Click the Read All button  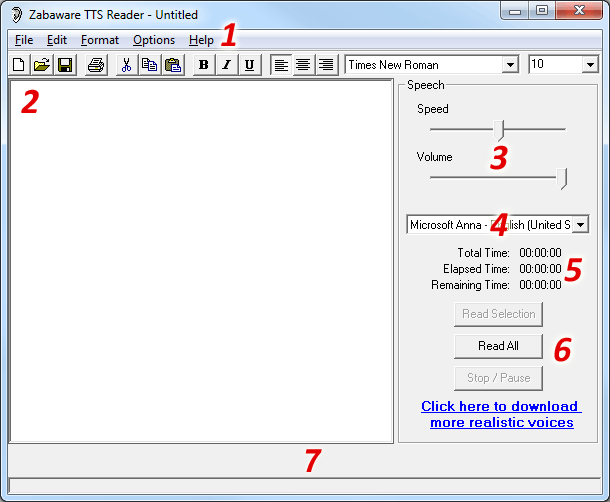498,346
